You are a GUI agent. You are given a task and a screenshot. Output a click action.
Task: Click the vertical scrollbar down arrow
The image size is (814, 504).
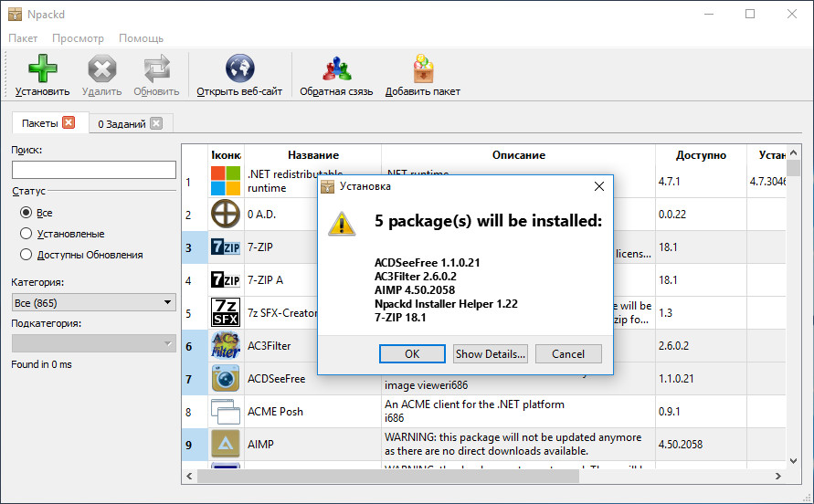point(793,460)
